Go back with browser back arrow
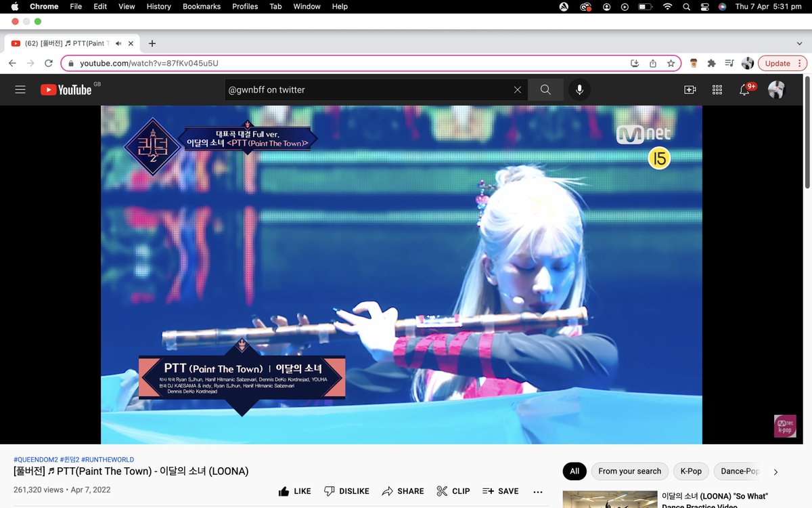 click(x=12, y=63)
